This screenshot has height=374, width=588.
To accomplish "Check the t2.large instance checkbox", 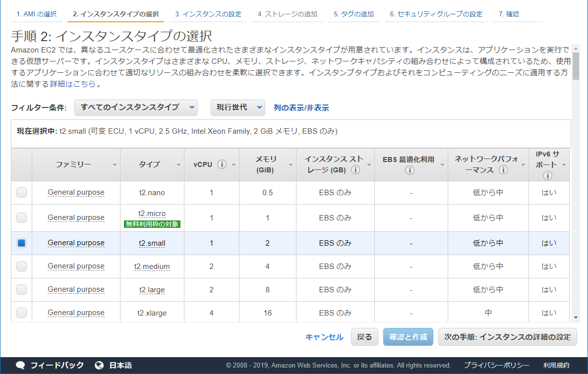I will [x=20, y=289].
